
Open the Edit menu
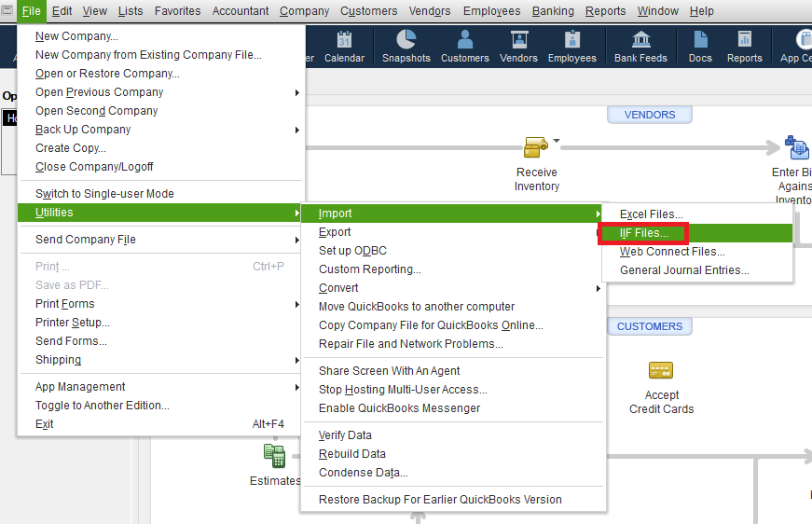click(62, 11)
